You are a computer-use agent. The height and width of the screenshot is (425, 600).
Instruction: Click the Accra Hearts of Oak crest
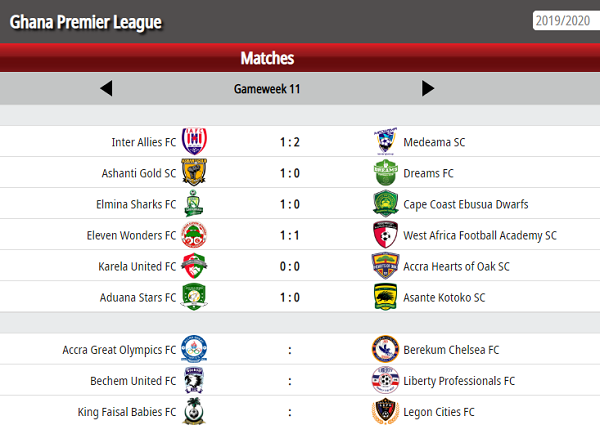click(x=385, y=266)
